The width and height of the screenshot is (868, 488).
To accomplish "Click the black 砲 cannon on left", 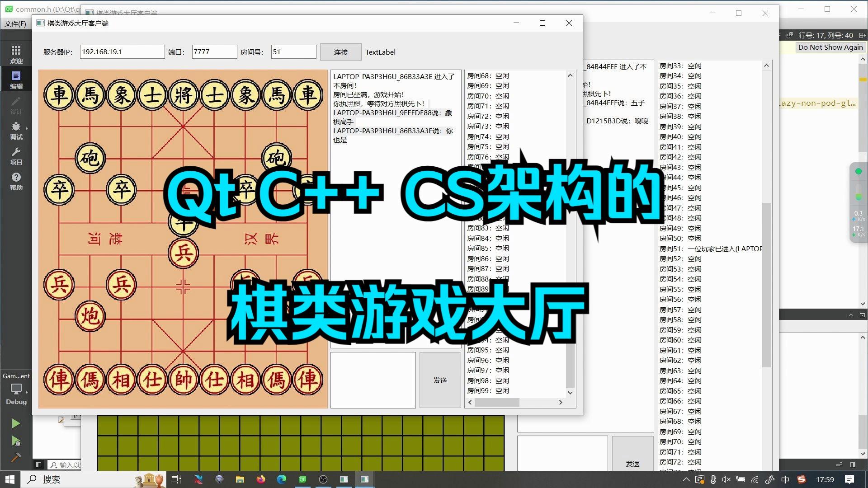I will (90, 158).
